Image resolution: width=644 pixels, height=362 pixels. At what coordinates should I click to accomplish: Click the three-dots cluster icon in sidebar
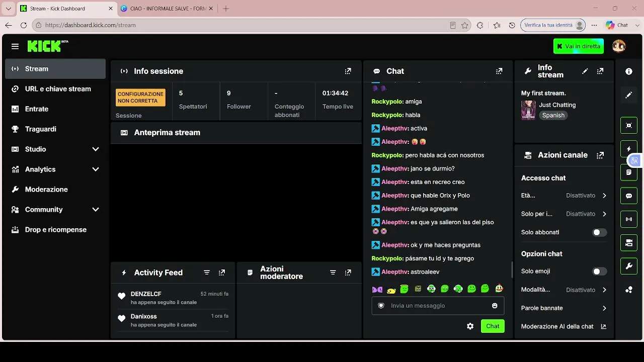(629, 290)
